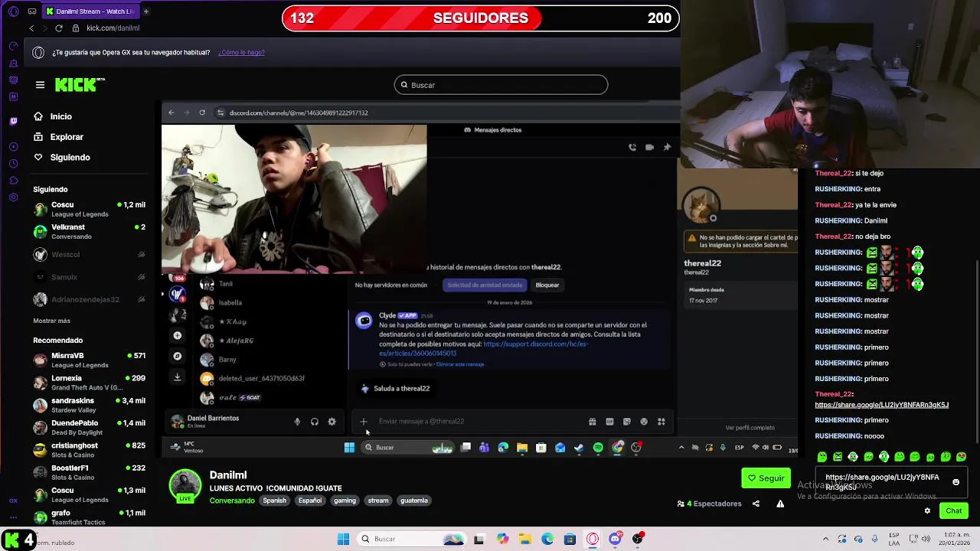The image size is (980, 551).
Task: Send message with green Chat button
Action: click(x=953, y=510)
